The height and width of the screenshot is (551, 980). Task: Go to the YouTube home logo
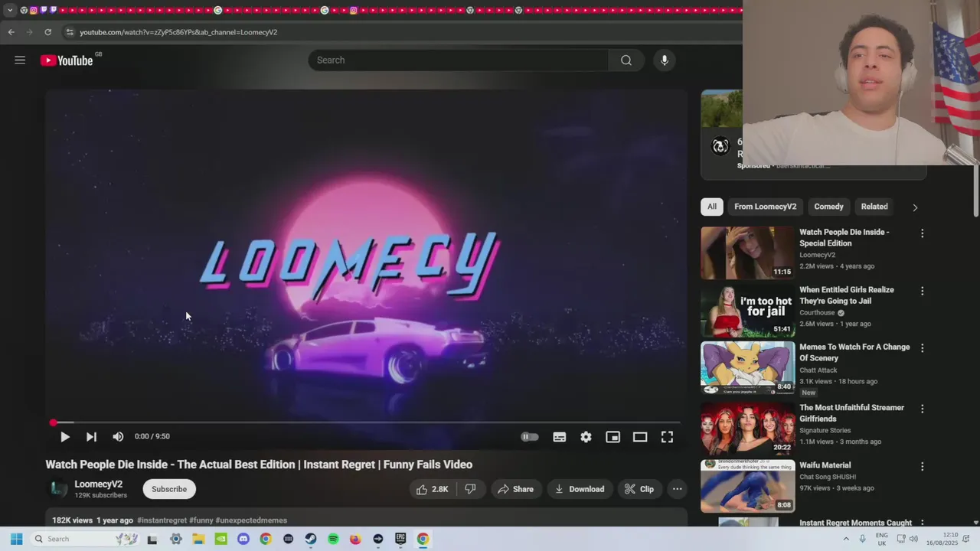click(x=67, y=60)
